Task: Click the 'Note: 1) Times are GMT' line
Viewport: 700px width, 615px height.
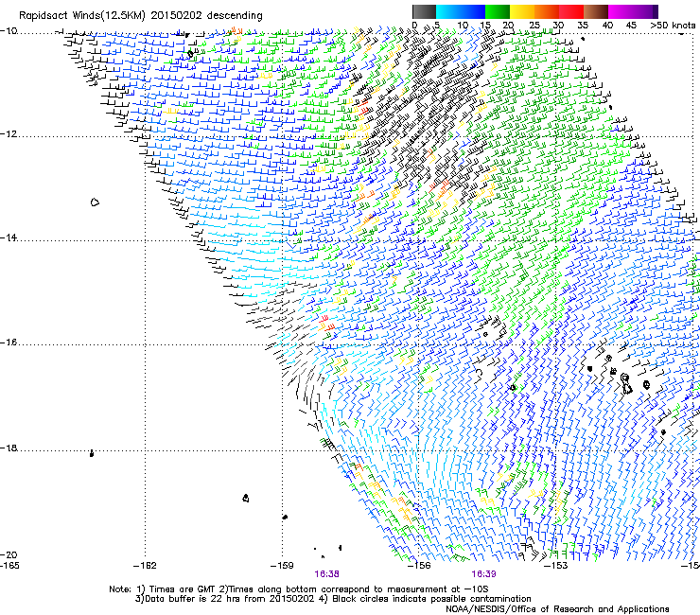Action: tap(299, 589)
